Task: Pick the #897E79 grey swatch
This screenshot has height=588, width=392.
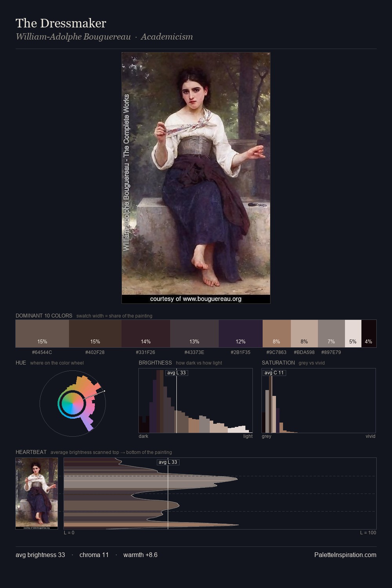Action: coord(331,334)
